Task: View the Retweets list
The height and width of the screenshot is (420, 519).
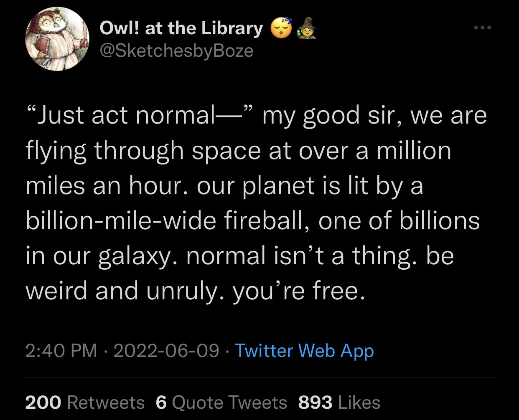Action: [106, 402]
